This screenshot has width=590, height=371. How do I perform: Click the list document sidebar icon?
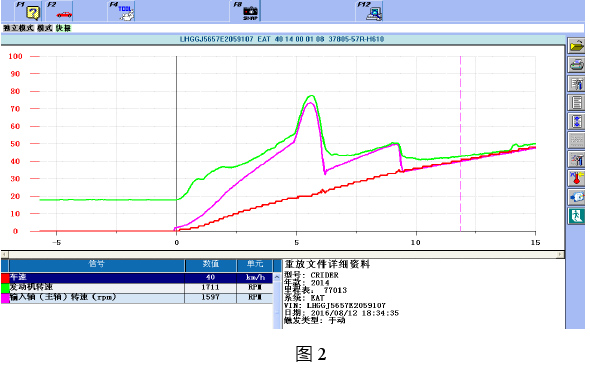(x=576, y=102)
